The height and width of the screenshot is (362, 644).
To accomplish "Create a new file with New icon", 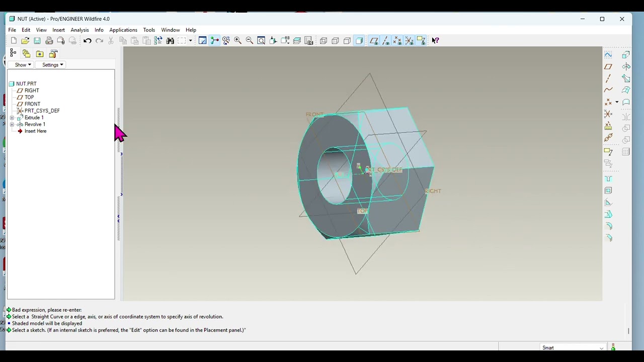I will [x=14, y=41].
